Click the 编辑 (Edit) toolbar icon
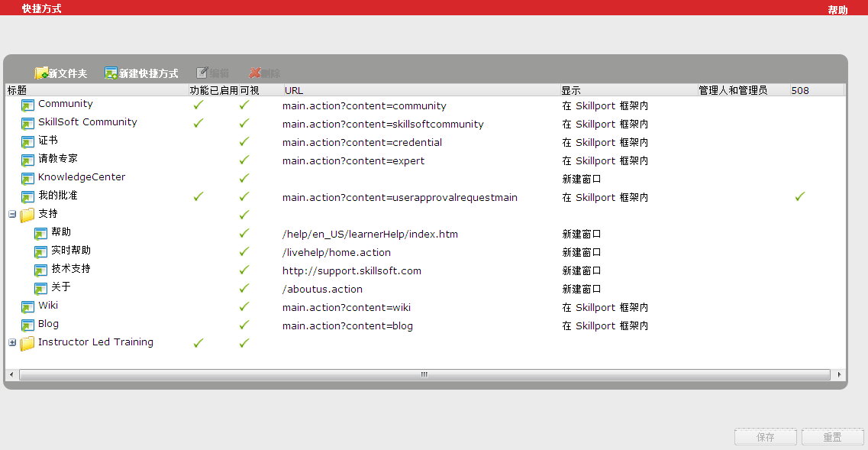Screen dimensions: 868x450 [x=202, y=73]
